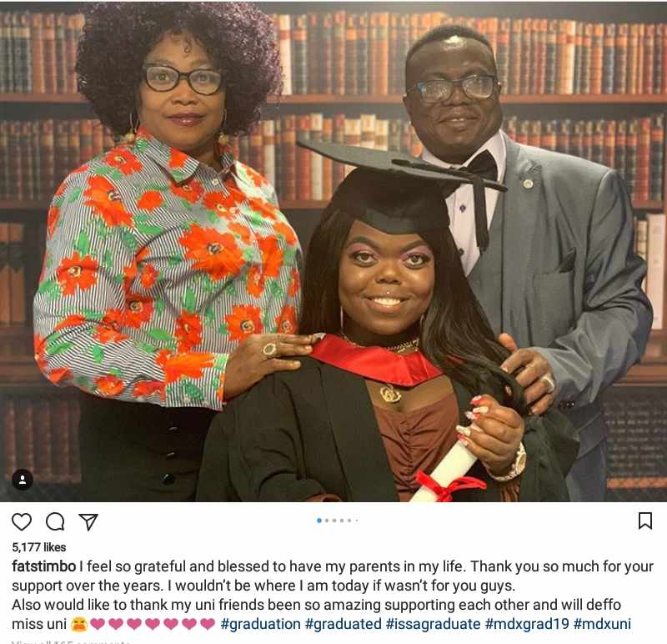View all comments link below caption
This screenshot has width=667, height=644.
click(x=71, y=641)
